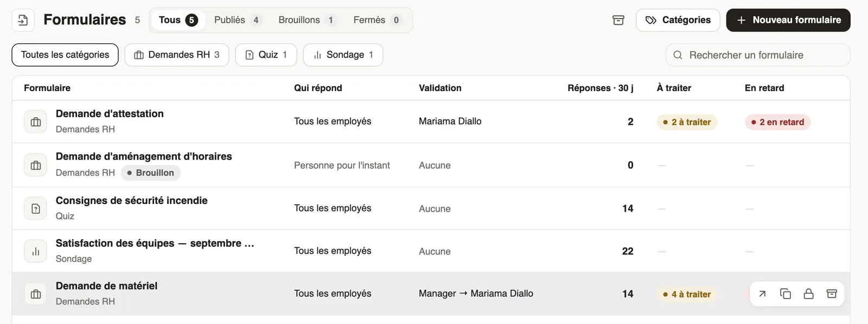The width and height of the screenshot is (868, 324).
Task: Create a form with Nouveau formulaire
Action: pyautogui.click(x=788, y=20)
